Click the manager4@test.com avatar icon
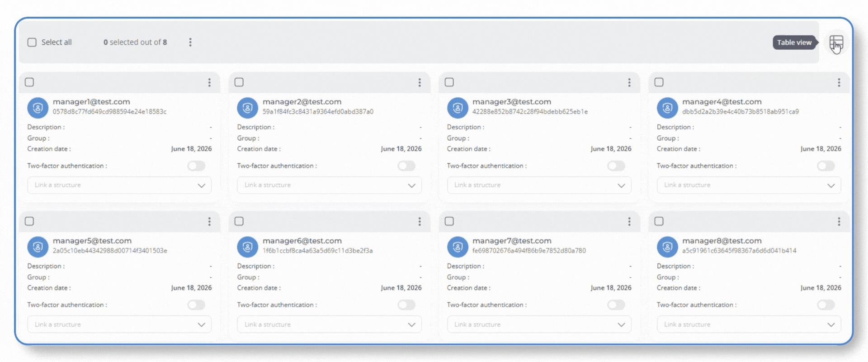 (667, 108)
